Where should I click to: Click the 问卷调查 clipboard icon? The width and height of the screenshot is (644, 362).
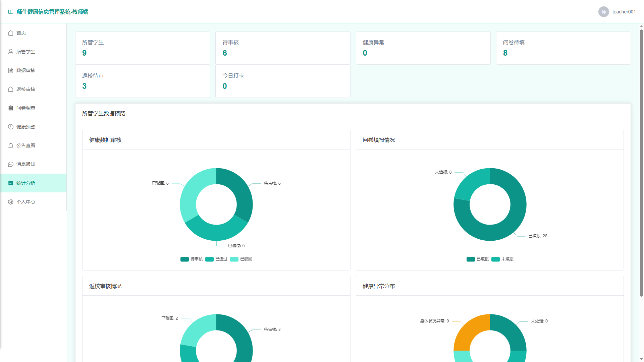[11, 108]
